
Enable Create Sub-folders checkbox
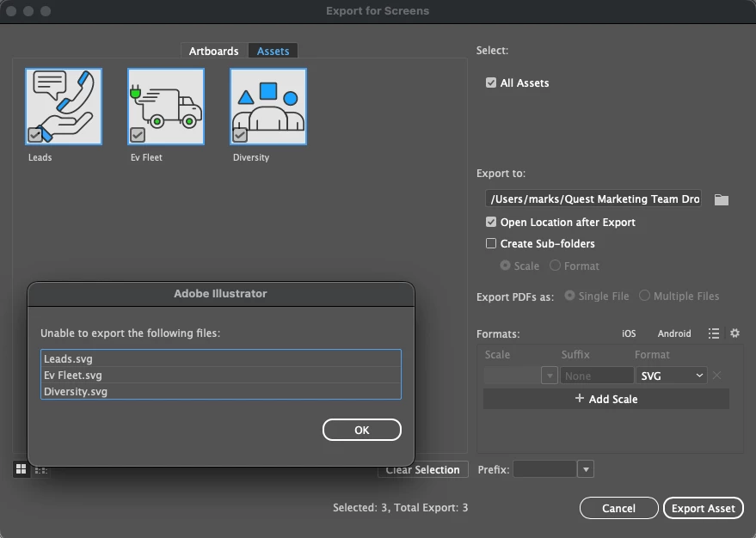(x=491, y=243)
